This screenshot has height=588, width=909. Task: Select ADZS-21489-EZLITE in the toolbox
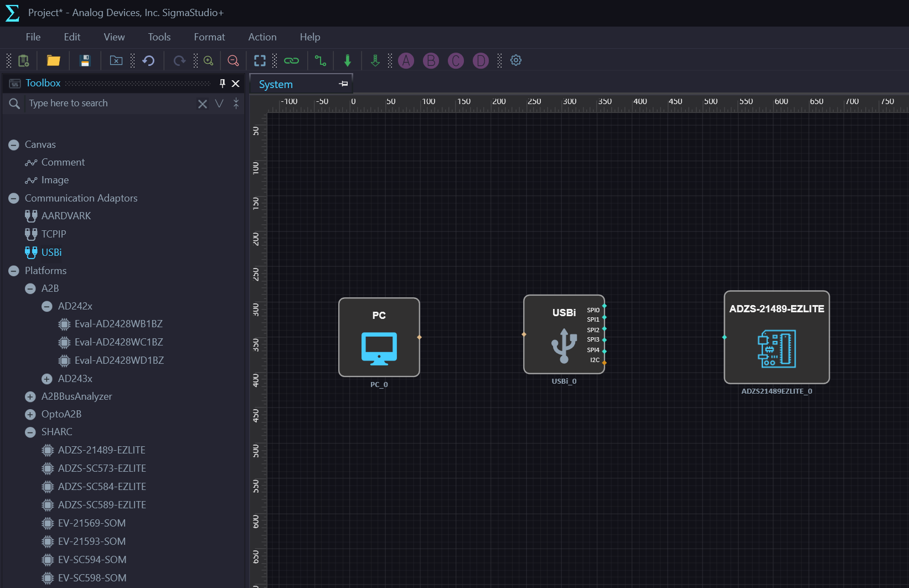pyautogui.click(x=102, y=450)
